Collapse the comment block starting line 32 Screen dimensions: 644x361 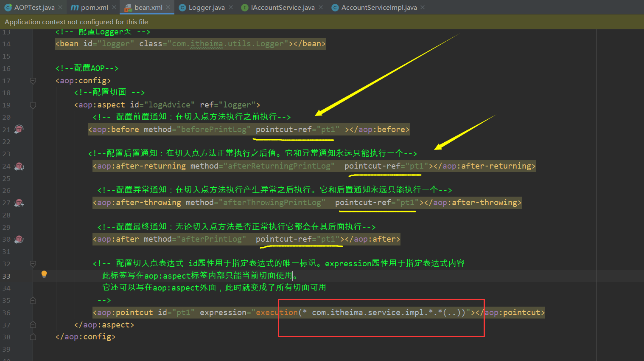(33, 264)
